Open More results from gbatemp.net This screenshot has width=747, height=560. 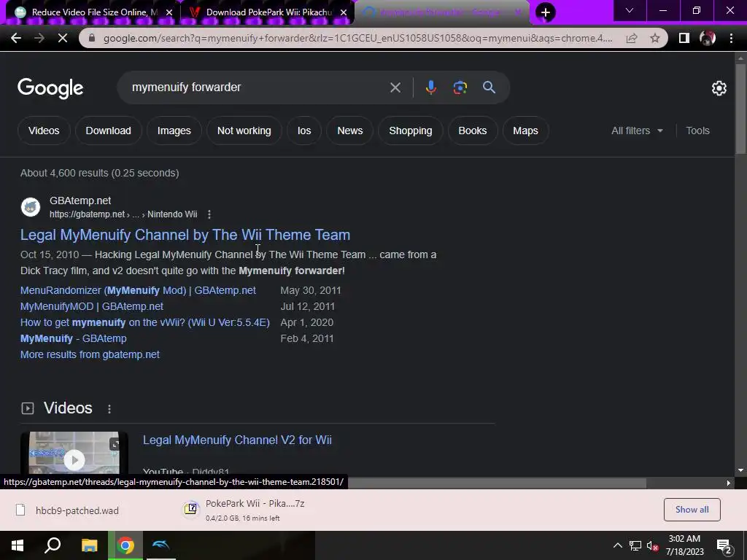click(x=90, y=355)
